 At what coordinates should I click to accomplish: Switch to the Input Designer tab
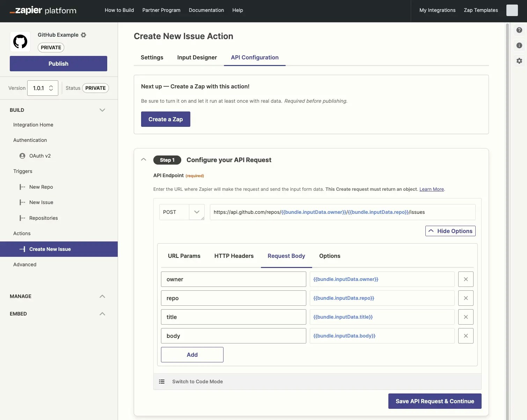[x=197, y=57]
